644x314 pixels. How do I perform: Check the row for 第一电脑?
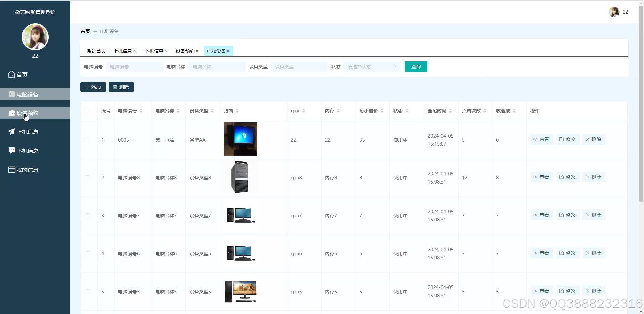tap(87, 140)
